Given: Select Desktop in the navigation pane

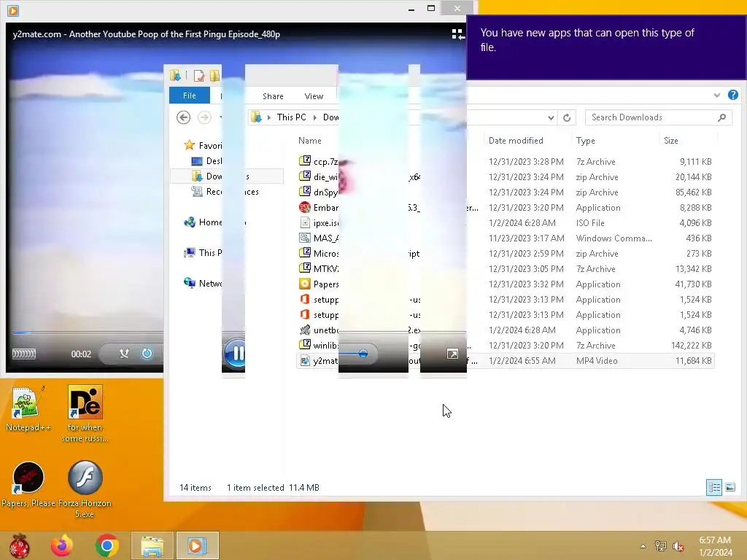Looking at the screenshot, I should (x=206, y=161).
